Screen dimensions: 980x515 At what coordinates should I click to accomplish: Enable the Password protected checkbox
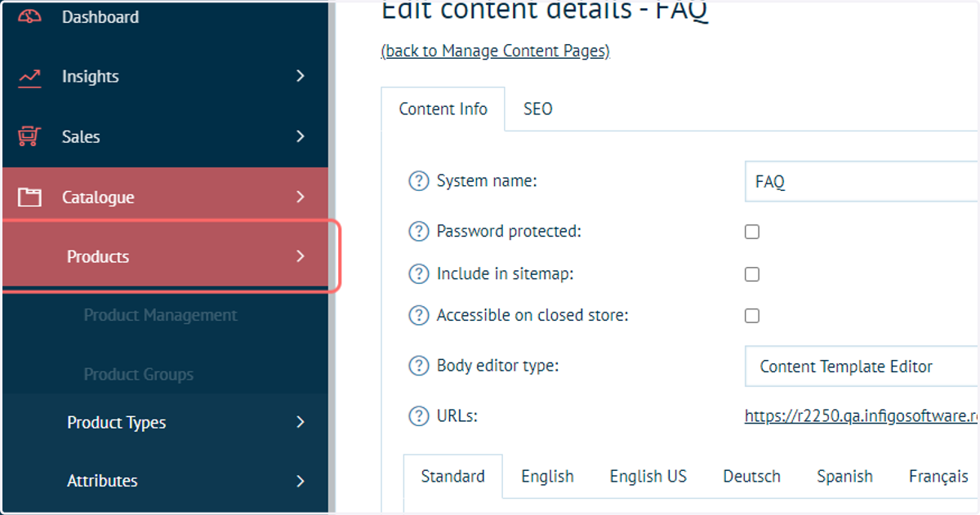pos(752,232)
